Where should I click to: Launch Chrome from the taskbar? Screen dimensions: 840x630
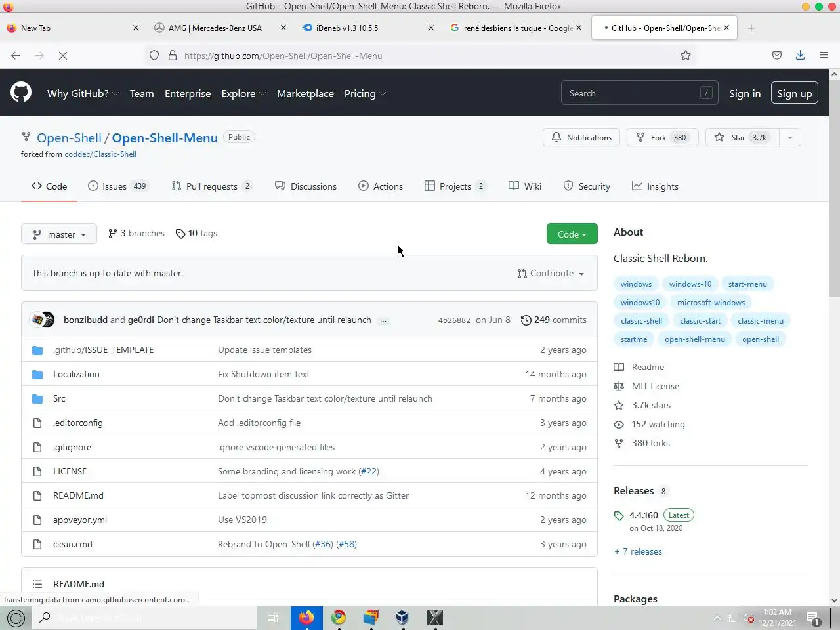pyautogui.click(x=339, y=618)
